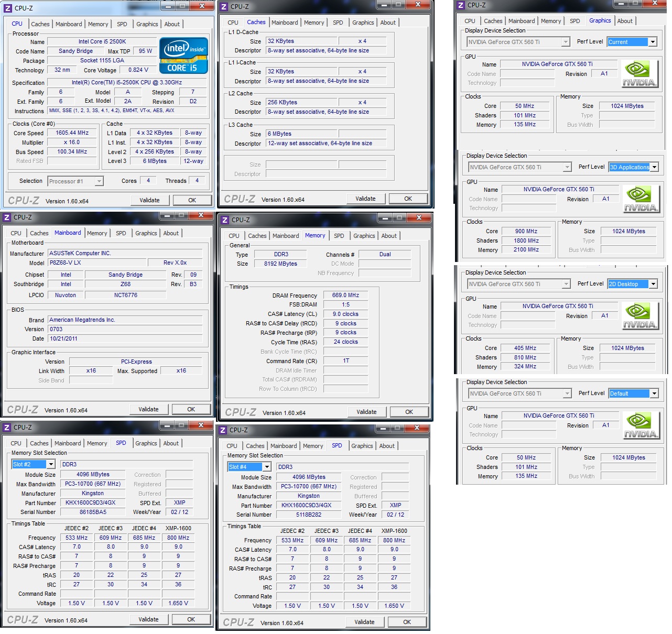672x634 pixels.
Task: Click CPU-Z title bar icon of Motherboard window
Action: (7, 217)
